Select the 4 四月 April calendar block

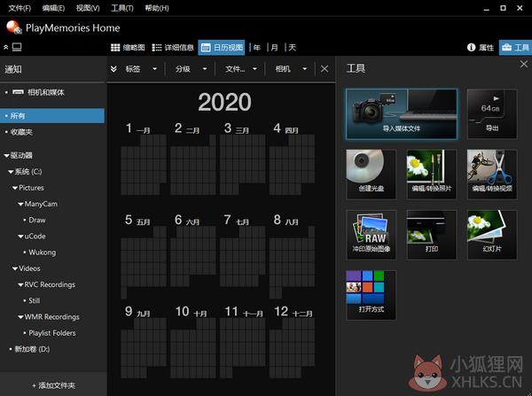(x=292, y=159)
